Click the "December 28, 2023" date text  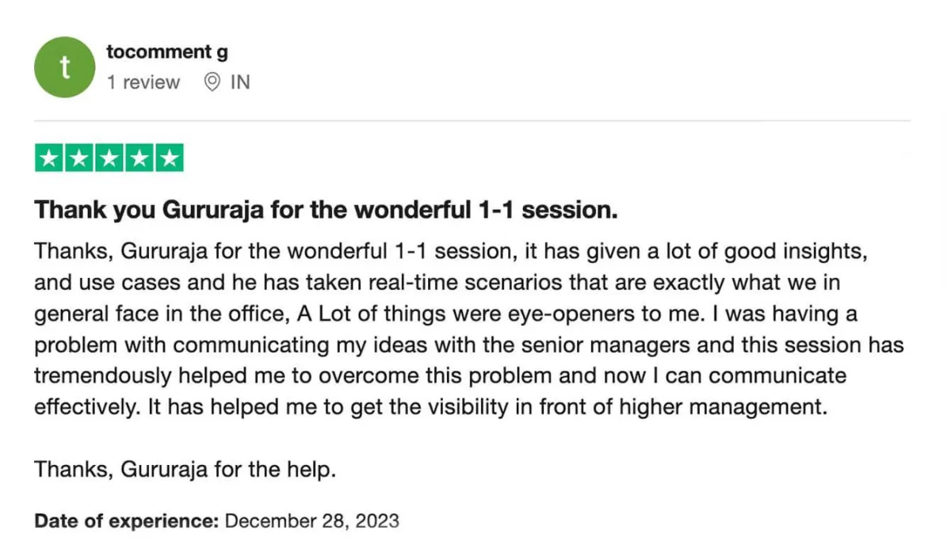[x=313, y=521]
